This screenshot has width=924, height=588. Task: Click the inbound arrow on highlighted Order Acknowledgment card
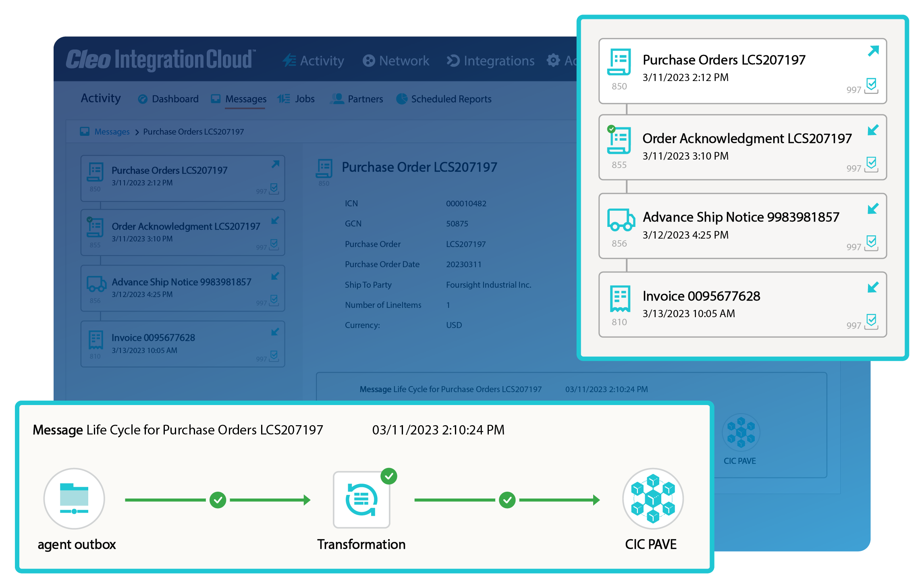coord(873,130)
